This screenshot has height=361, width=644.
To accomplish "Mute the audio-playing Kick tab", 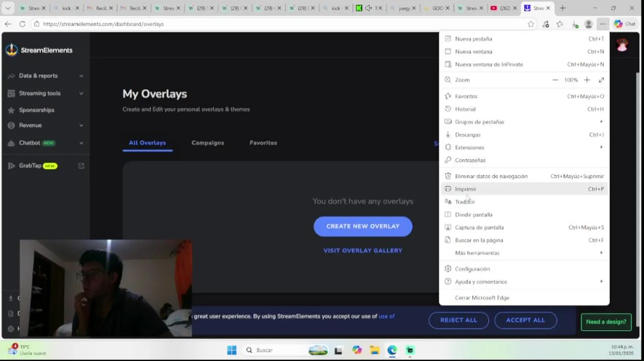I will click(x=369, y=8).
